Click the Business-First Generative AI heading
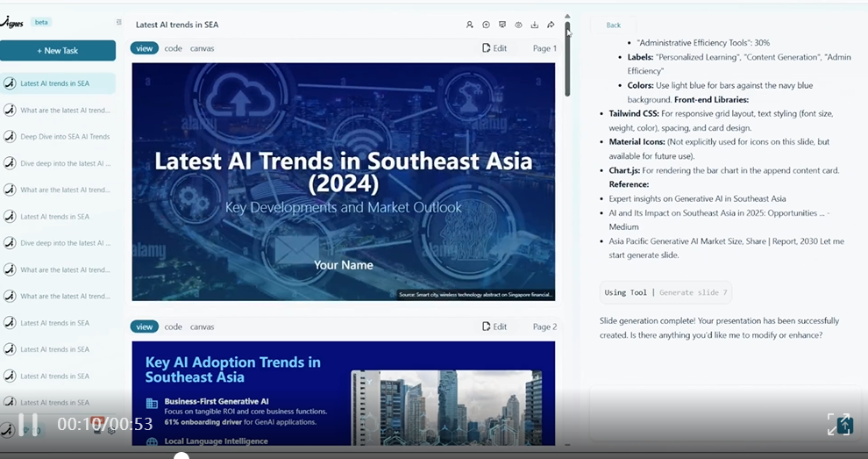Image resolution: width=868 pixels, height=459 pixels. point(217,401)
